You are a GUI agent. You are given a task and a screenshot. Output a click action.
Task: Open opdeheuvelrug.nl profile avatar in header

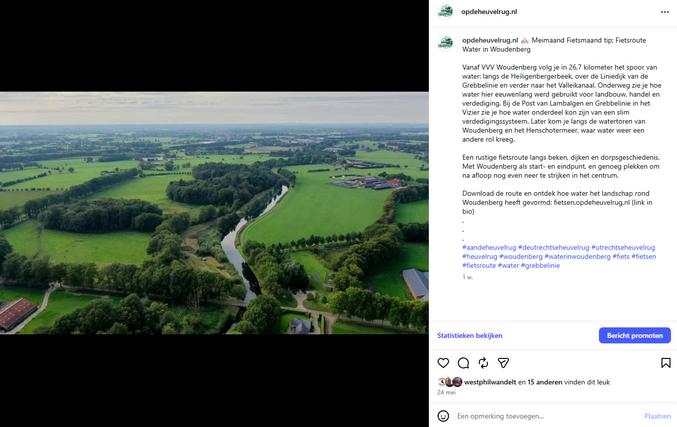pos(446,12)
